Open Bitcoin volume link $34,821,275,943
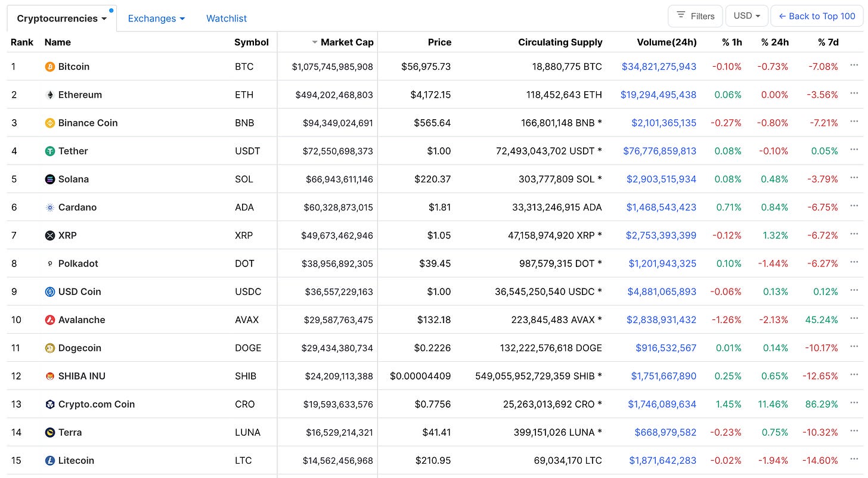868x478 pixels. tap(659, 67)
